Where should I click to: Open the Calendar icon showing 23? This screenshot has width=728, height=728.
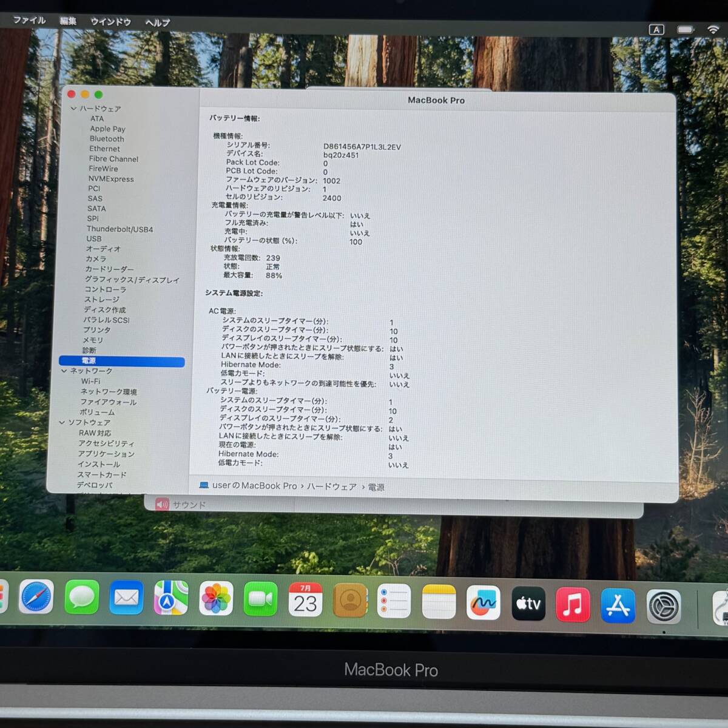coord(305,600)
